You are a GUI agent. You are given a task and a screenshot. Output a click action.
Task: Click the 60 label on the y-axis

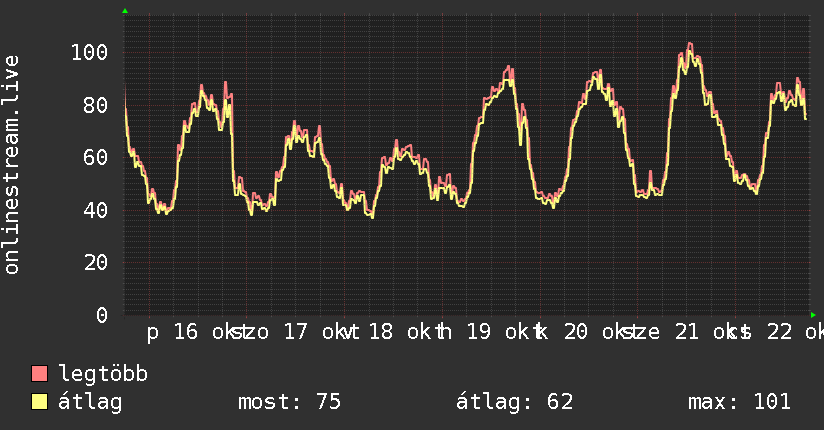96,157
